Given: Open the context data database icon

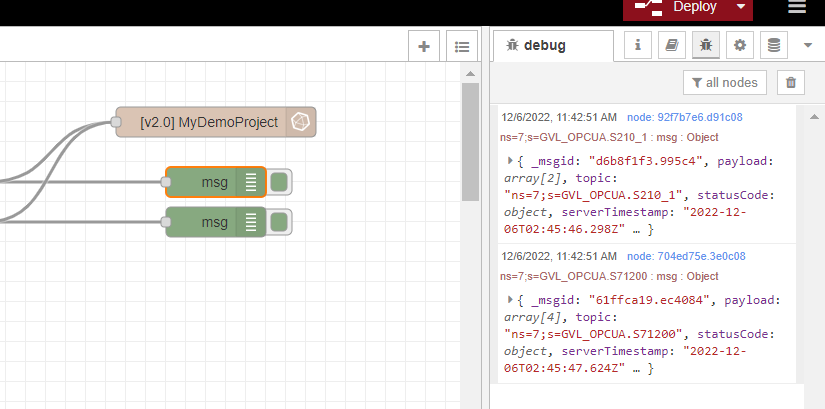Looking at the screenshot, I should pyautogui.click(x=774, y=45).
